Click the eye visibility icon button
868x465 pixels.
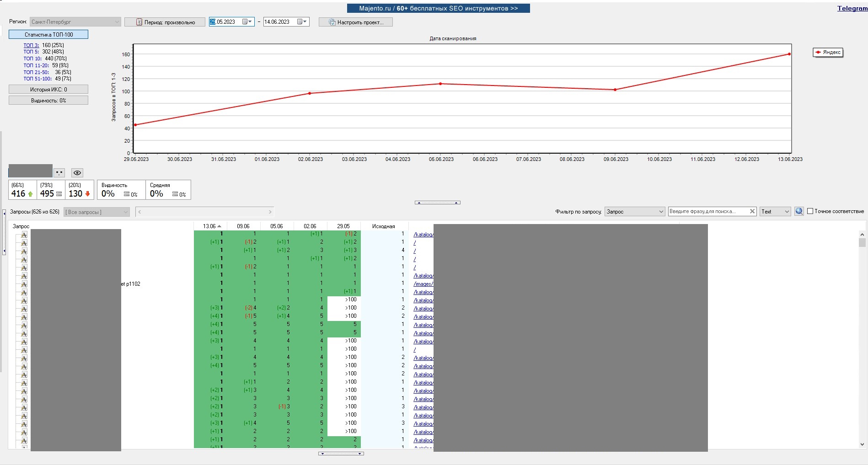coord(77,173)
